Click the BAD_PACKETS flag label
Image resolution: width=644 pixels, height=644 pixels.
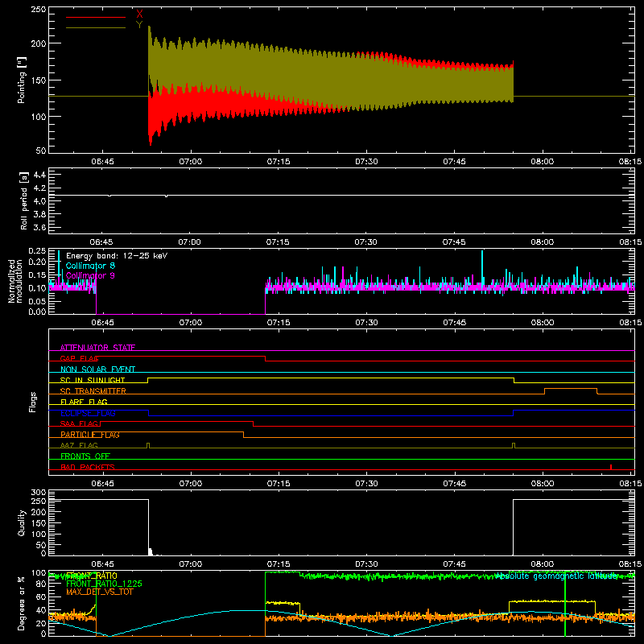coord(88,467)
